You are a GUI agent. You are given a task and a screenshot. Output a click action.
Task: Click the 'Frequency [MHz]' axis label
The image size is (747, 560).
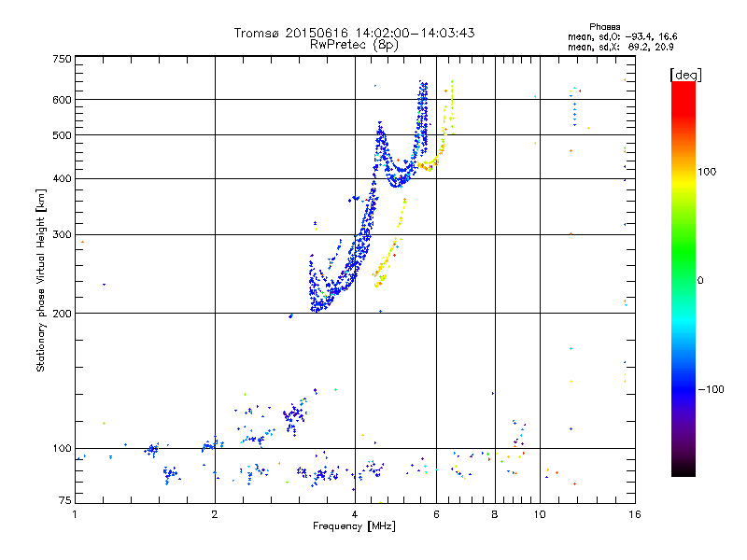pyautogui.click(x=354, y=526)
